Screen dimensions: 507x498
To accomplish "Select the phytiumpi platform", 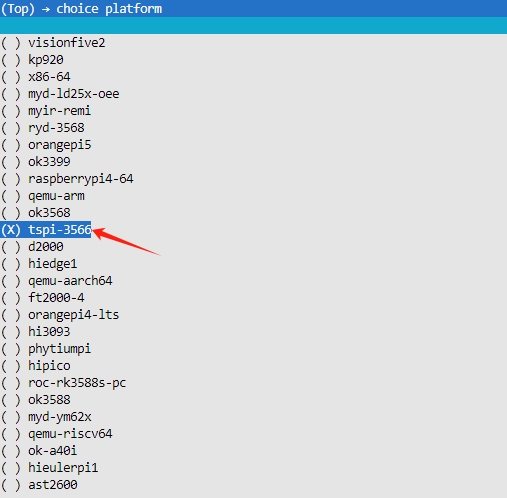I will 46,349.
